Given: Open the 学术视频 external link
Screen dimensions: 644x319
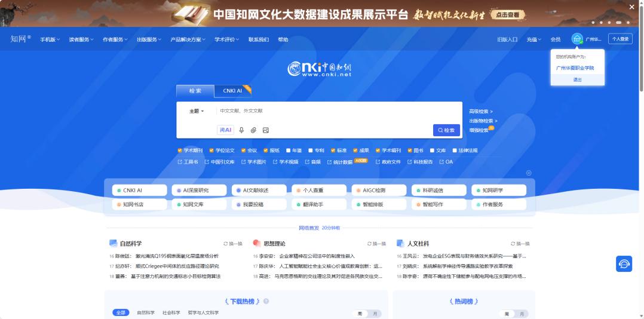Looking at the screenshot, I should [286, 162].
